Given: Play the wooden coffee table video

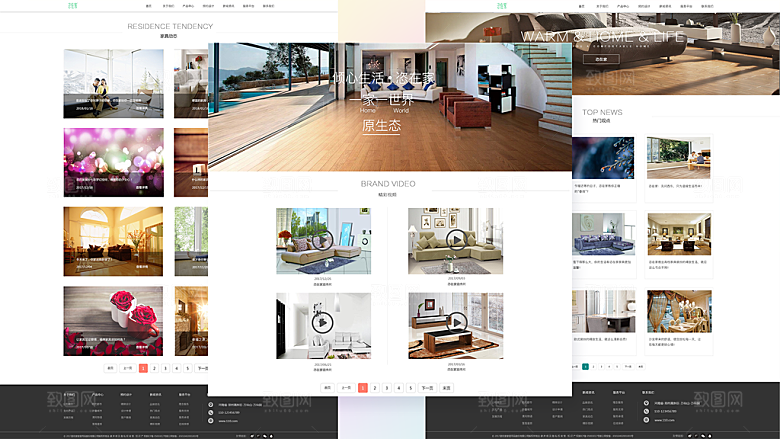Looking at the screenshot, I should [x=457, y=323].
